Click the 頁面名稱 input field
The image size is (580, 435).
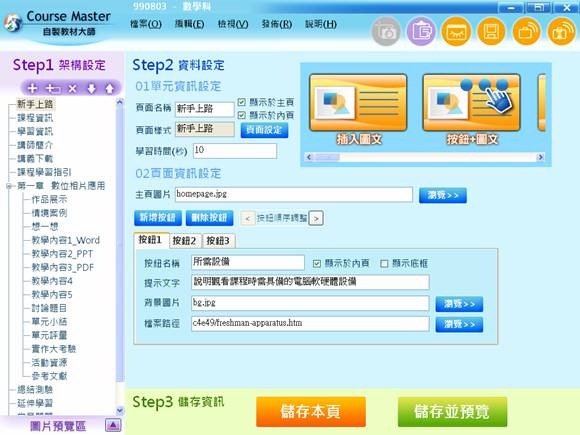coord(205,109)
